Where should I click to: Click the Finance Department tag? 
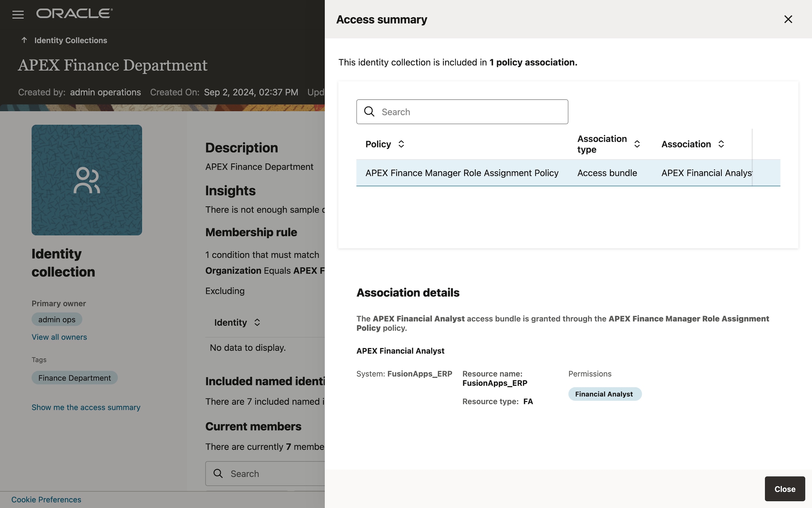pos(74,378)
